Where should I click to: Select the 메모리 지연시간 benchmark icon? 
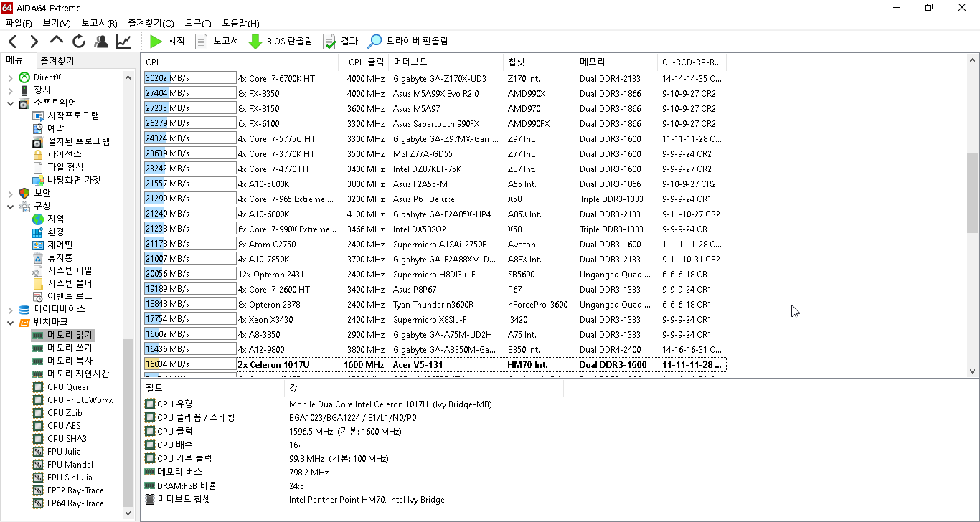tap(38, 374)
